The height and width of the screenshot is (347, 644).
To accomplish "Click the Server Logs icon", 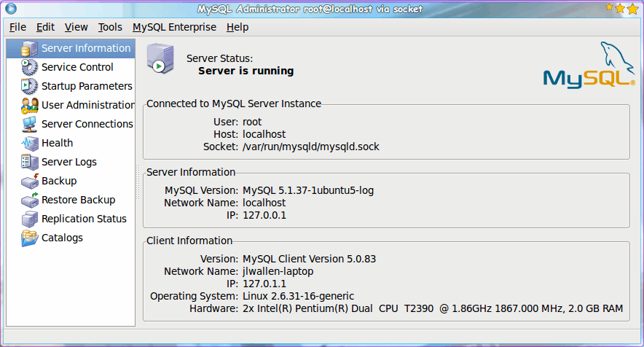I will pos(30,162).
